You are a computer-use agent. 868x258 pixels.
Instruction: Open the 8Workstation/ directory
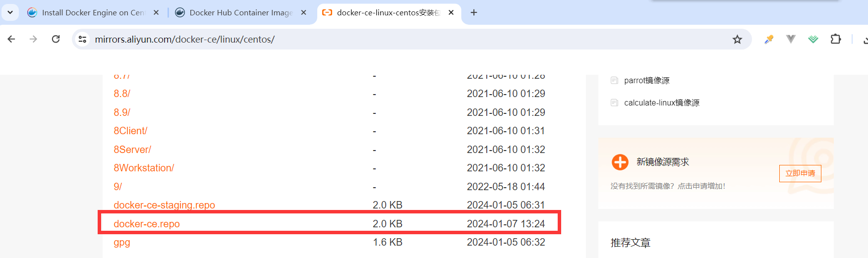(x=144, y=168)
